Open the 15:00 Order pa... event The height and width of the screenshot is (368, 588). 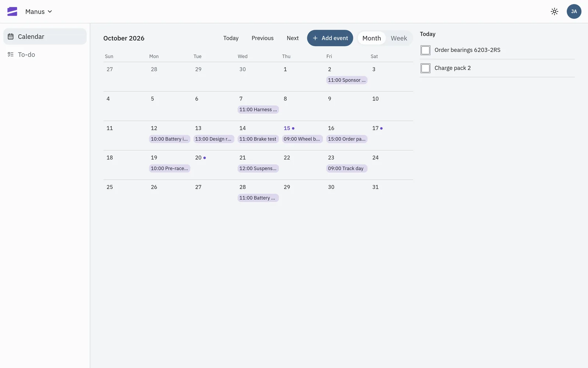click(x=347, y=139)
